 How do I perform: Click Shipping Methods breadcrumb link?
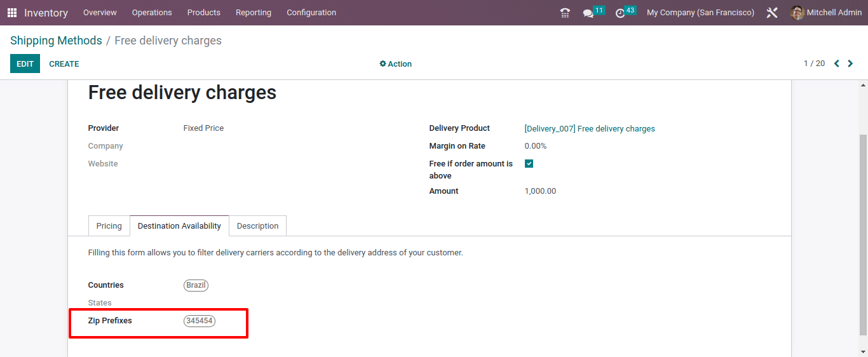coord(56,41)
